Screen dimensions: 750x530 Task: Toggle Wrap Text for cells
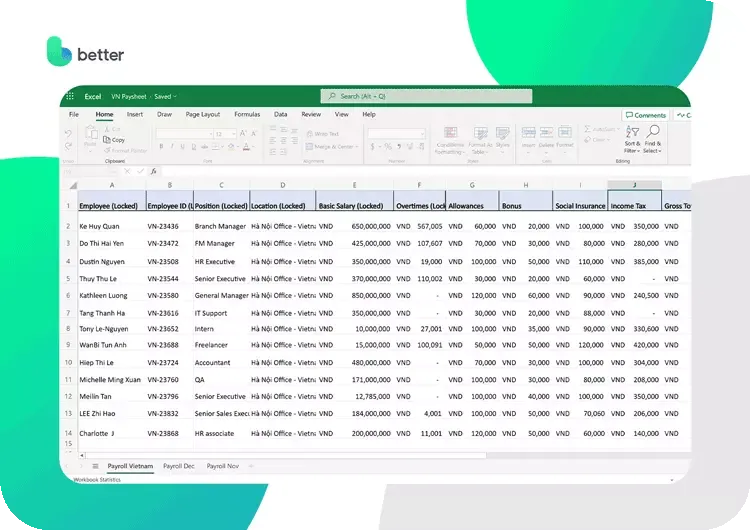(322, 133)
